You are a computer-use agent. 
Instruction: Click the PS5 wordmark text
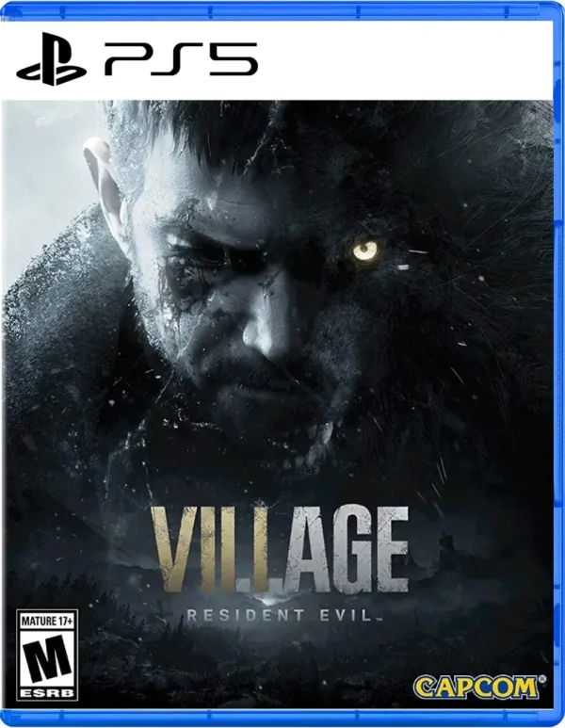pyautogui.click(x=181, y=59)
